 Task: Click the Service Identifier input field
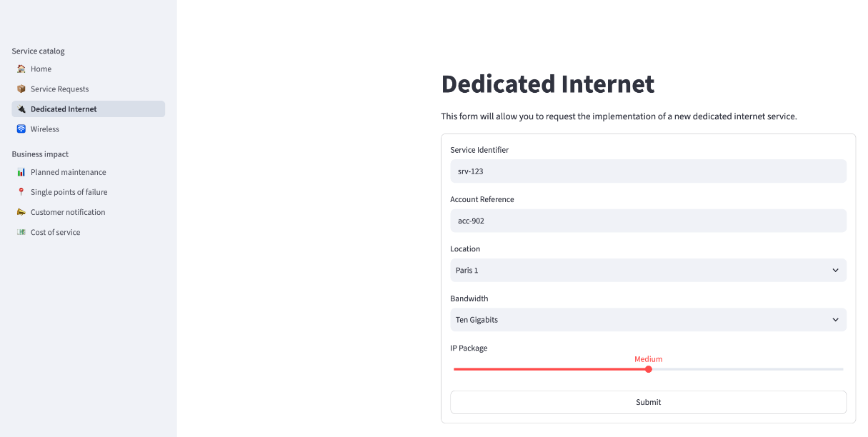click(648, 171)
